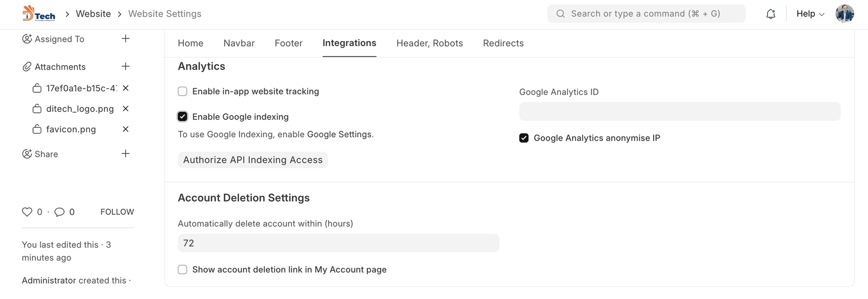Image resolution: width=868 pixels, height=299 pixels.
Task: Open the Google Settings link
Action: 339,135
